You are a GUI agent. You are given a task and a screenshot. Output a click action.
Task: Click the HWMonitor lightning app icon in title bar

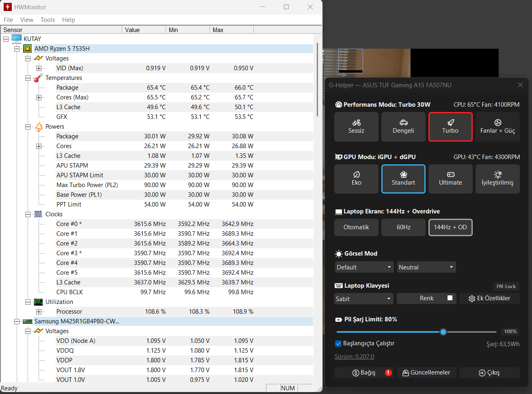pyautogui.click(x=7, y=7)
